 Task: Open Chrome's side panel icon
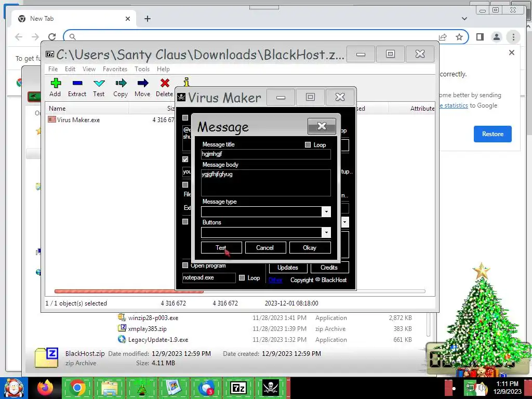[x=480, y=37]
